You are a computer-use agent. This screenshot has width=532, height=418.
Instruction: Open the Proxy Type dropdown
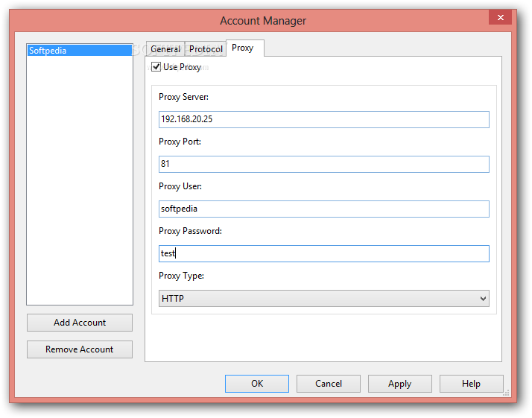(x=323, y=299)
